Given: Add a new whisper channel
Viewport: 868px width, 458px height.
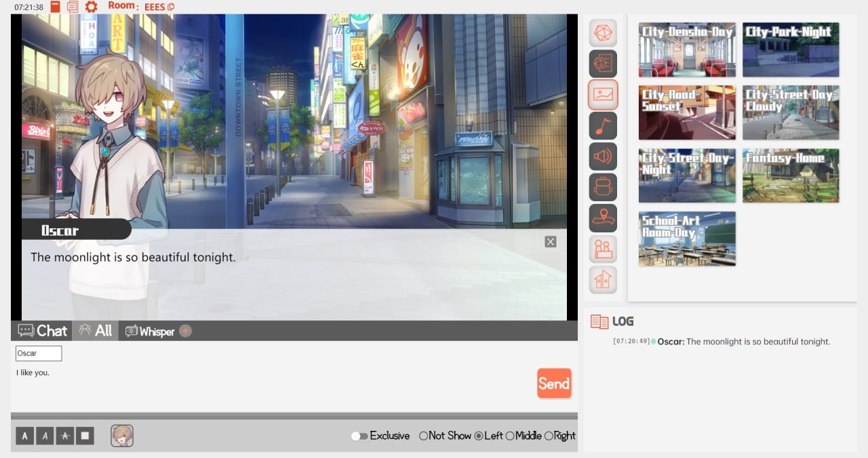Looking at the screenshot, I should [x=185, y=331].
